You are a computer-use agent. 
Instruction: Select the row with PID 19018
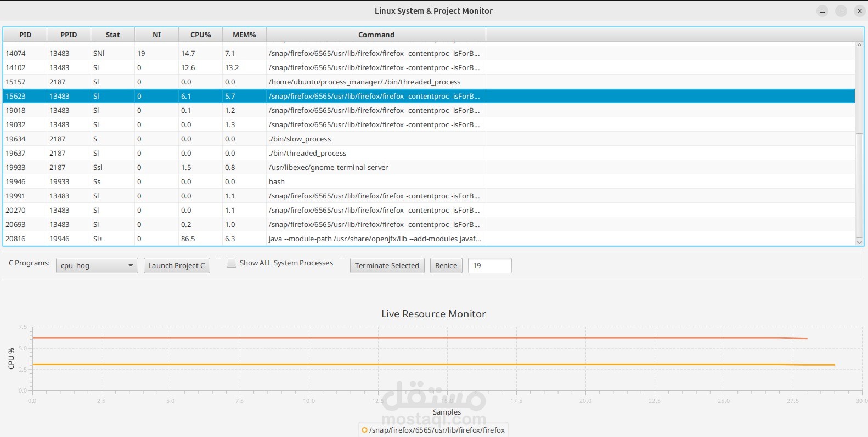(x=429, y=110)
